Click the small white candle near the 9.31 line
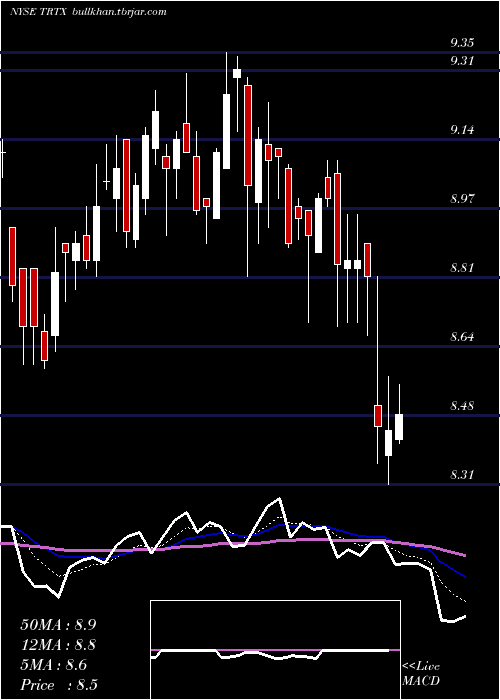Screen dimensions: 500x700 pyautogui.click(x=237, y=74)
